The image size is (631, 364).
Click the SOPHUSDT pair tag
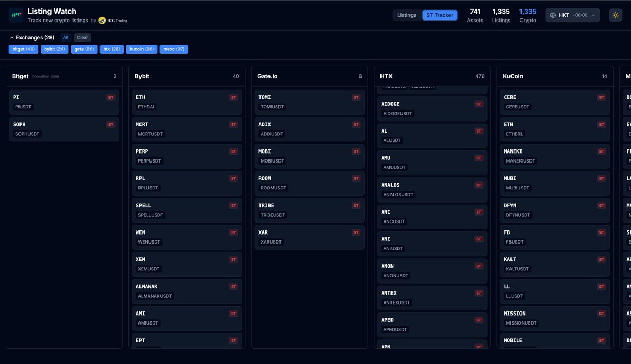pos(27,134)
